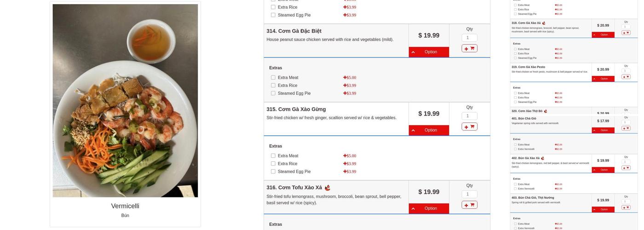Add 319 Cơm Gà Xào Pesto to cart
The image size is (644, 230).
pyautogui.click(x=626, y=77)
